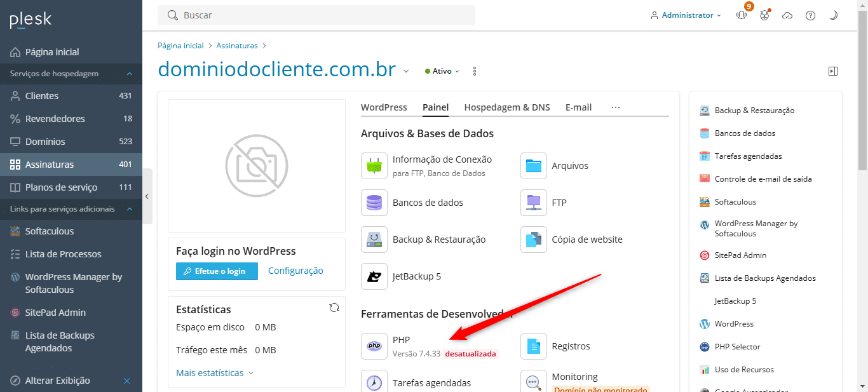Open the JetBackup 5 panel icon
Image resolution: width=868 pixels, height=392 pixels.
pyautogui.click(x=374, y=276)
